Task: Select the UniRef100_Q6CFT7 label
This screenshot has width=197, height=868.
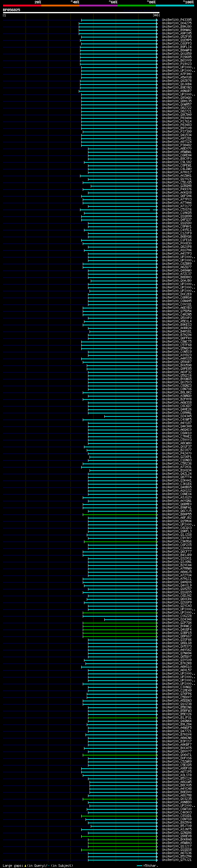Action: [x=176, y=552]
